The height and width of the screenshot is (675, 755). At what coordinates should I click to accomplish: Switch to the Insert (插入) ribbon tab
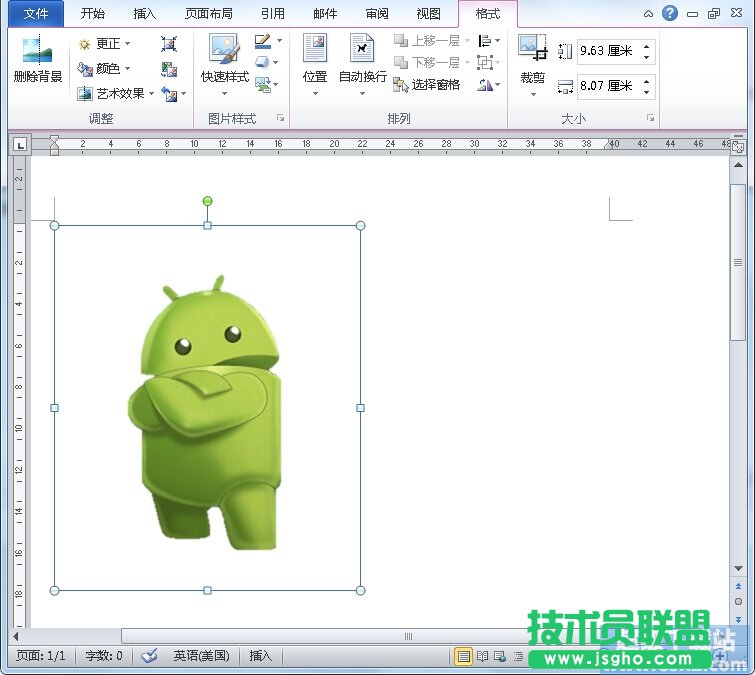(x=145, y=14)
